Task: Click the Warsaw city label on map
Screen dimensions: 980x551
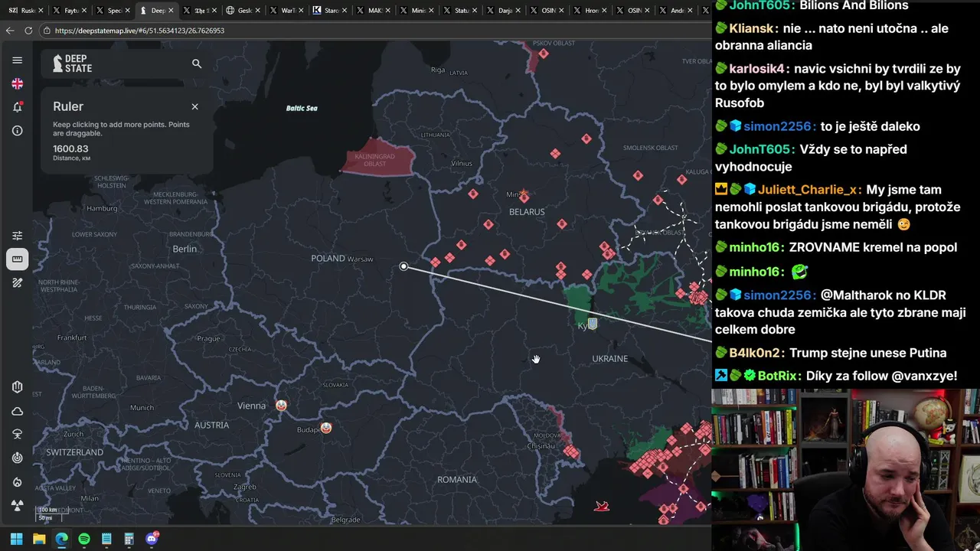Action: pyautogui.click(x=361, y=259)
